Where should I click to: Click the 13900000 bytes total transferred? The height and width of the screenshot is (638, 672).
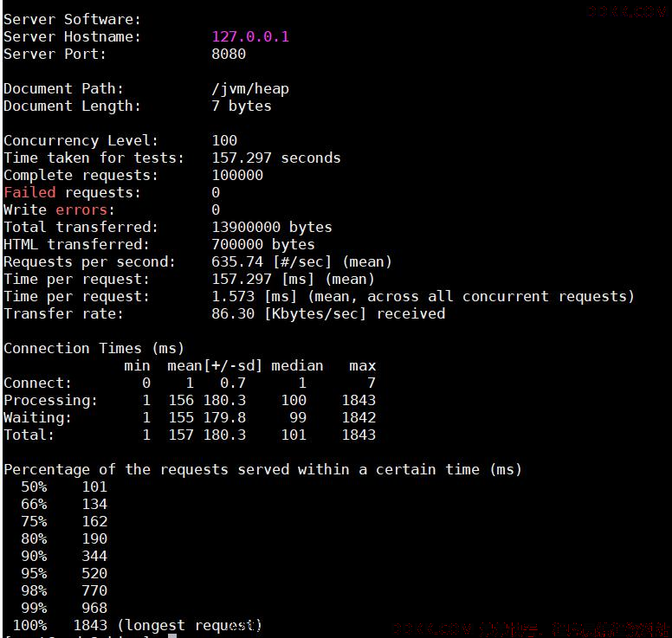[272, 227]
